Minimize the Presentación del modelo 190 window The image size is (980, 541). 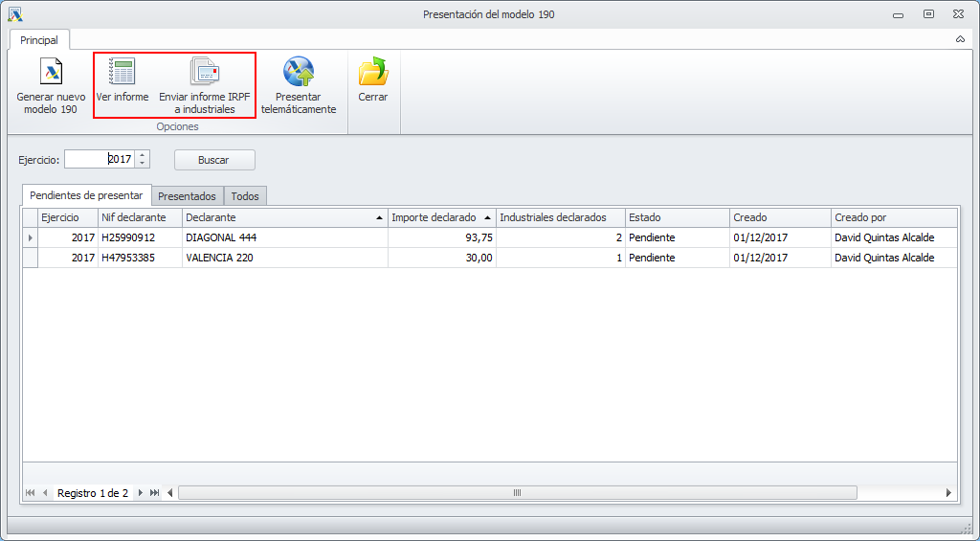898,14
